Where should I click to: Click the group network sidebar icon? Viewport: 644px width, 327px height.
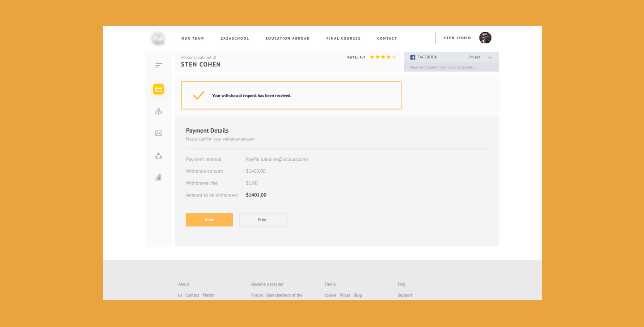point(158,156)
